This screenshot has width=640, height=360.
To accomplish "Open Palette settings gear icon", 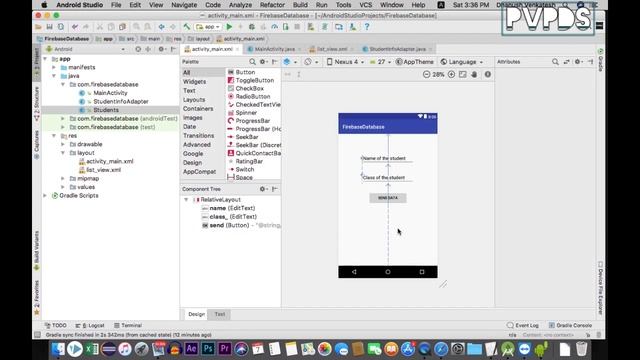I will point(263,62).
